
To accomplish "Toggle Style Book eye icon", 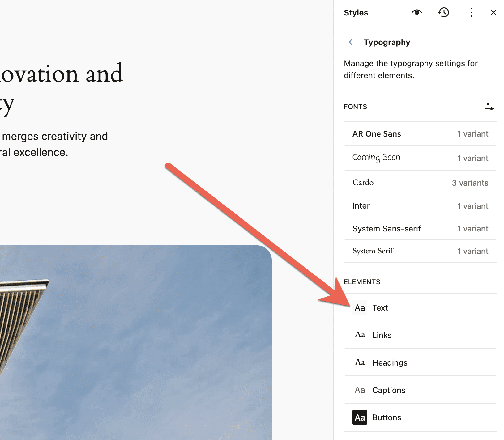I will 416,12.
